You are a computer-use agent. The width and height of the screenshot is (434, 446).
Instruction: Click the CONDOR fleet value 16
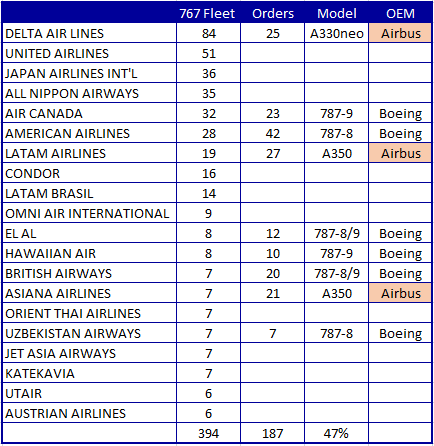coord(208,173)
